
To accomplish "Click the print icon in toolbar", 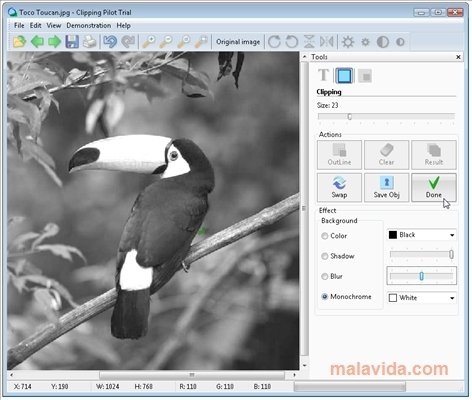I will (89, 42).
